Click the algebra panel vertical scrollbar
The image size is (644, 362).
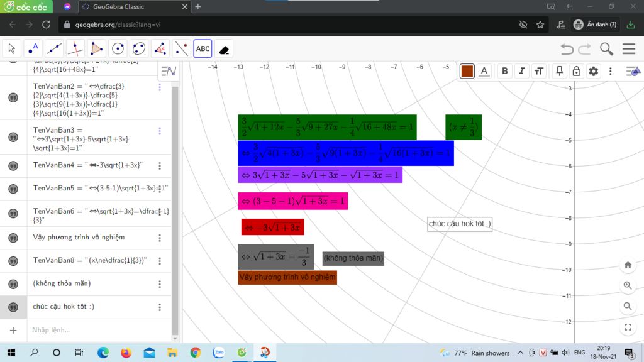tap(175, 210)
